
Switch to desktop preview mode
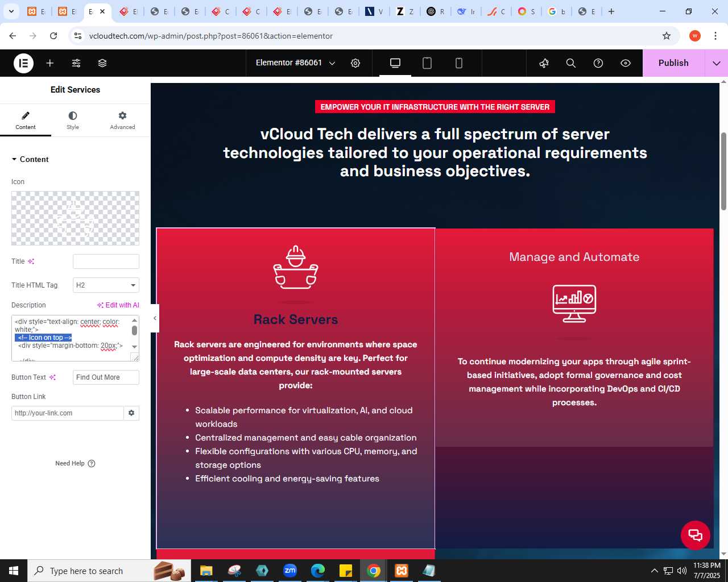click(x=395, y=63)
